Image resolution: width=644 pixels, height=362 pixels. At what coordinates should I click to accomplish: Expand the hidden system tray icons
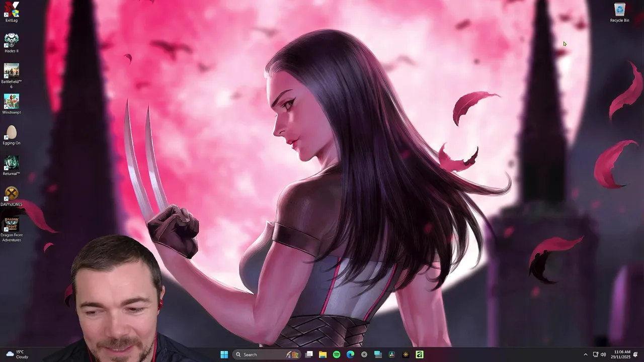click(585, 354)
